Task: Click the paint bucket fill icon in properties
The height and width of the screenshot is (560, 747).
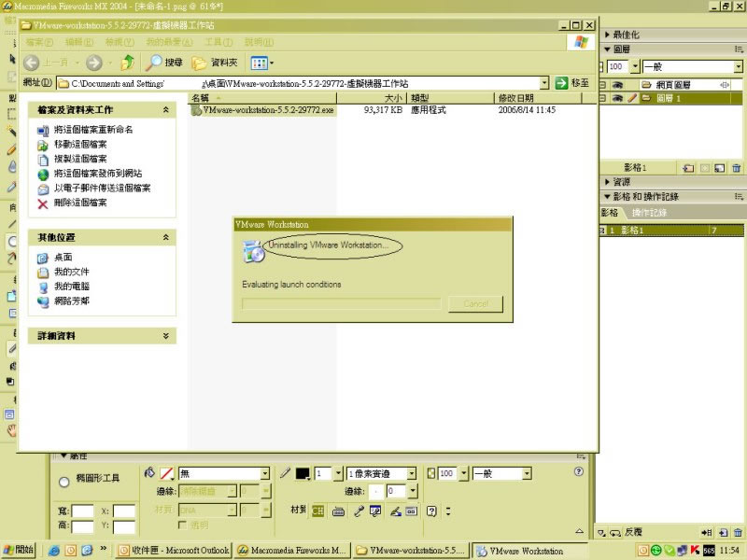Action: click(x=149, y=473)
